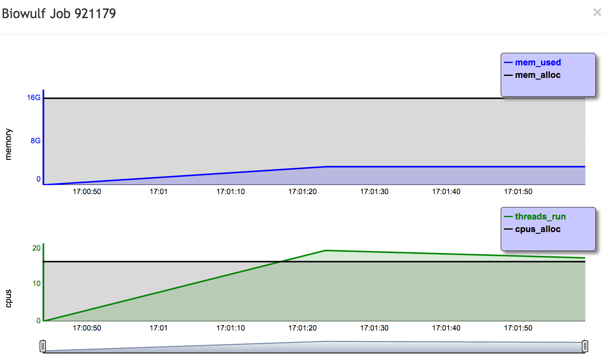Grab the right range selector handle
Image resolution: width=606 pixels, height=364 pixels.
click(x=585, y=346)
